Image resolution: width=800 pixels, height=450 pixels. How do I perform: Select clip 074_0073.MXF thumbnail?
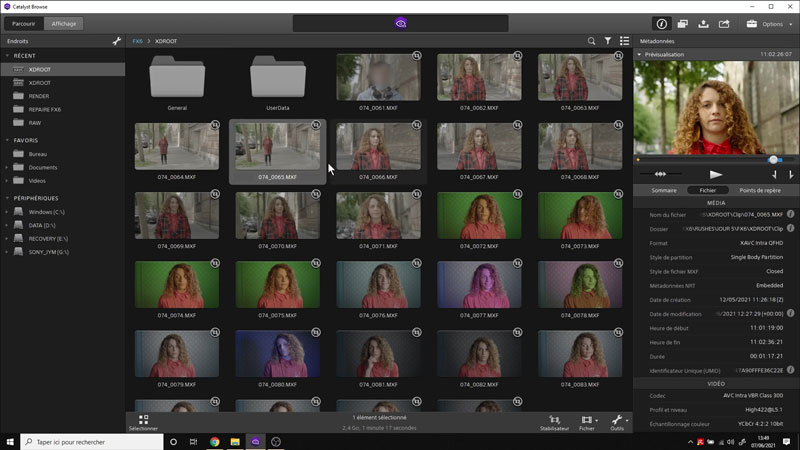click(580, 215)
